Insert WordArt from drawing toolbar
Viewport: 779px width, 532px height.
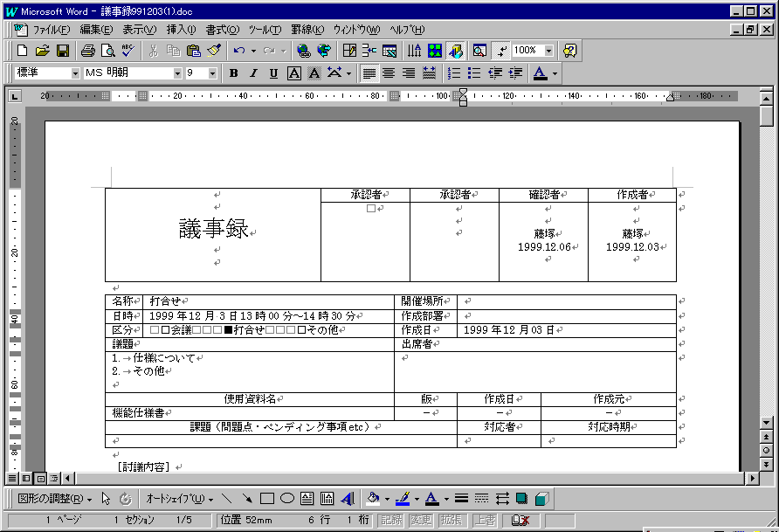click(347, 499)
